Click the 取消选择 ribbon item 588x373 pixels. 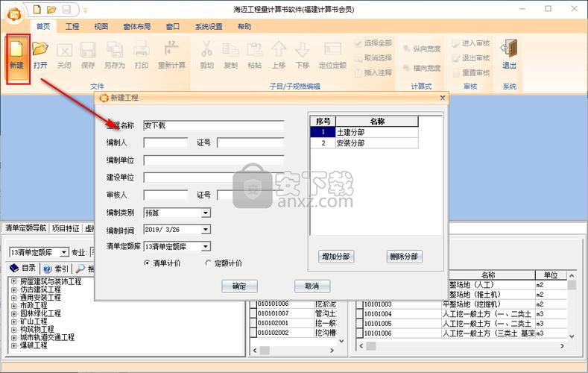373,57
